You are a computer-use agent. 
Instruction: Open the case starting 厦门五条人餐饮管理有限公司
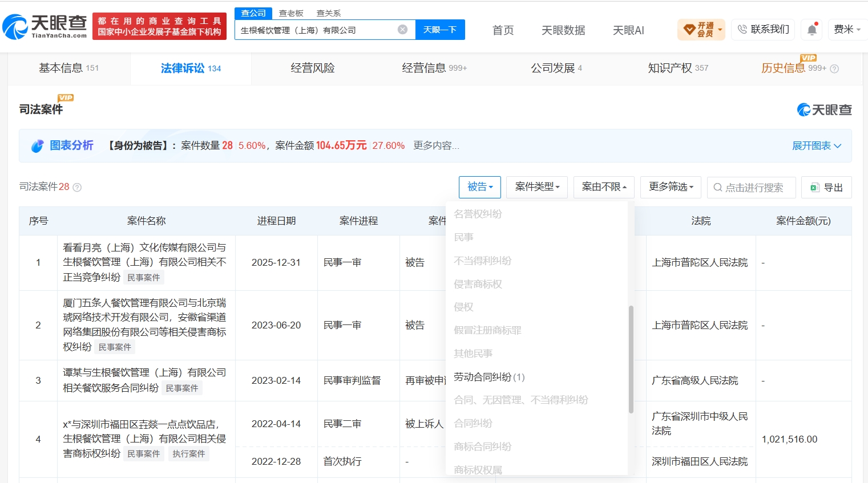pyautogui.click(x=144, y=324)
